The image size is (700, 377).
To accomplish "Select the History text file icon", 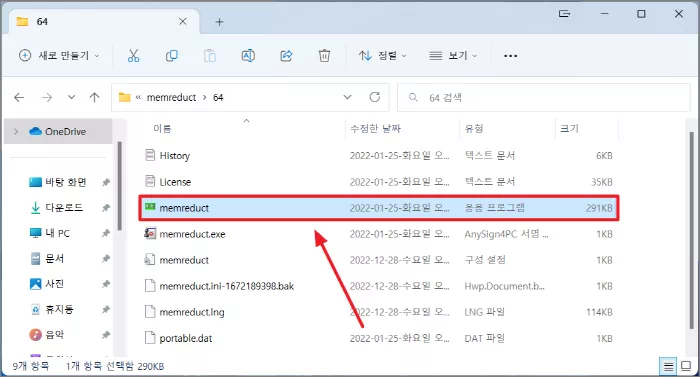I will (x=150, y=155).
